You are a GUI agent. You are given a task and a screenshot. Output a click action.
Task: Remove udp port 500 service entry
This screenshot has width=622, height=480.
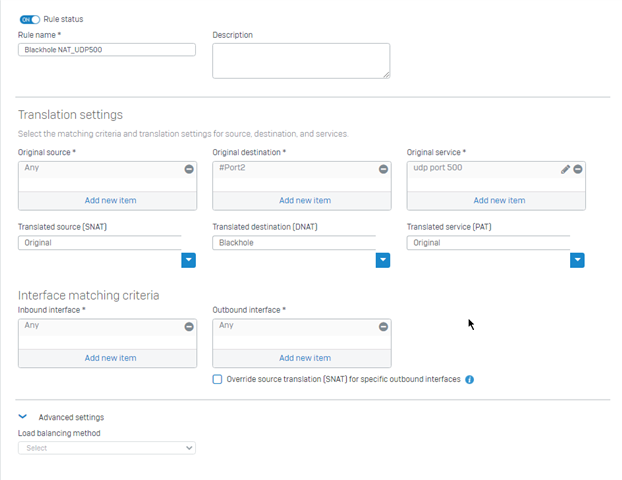578,169
